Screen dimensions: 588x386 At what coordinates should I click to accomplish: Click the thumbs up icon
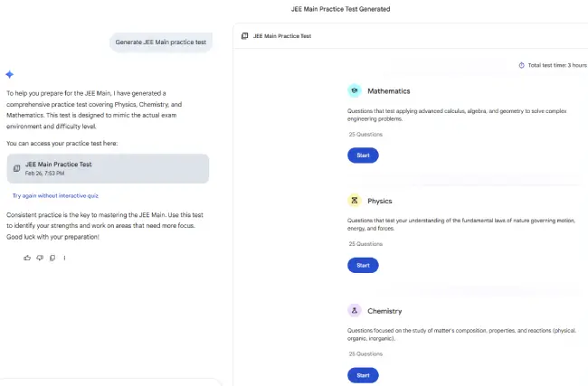coord(27,258)
